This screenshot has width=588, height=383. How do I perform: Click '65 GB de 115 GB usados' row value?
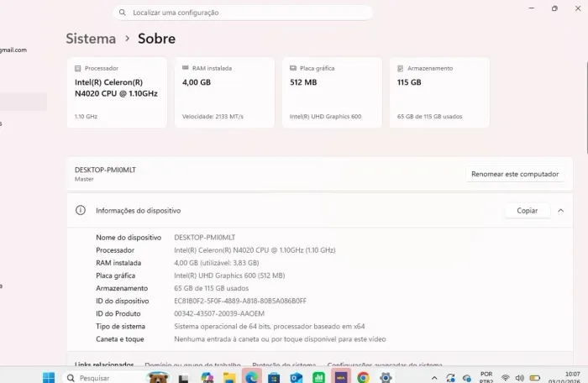(x=211, y=288)
